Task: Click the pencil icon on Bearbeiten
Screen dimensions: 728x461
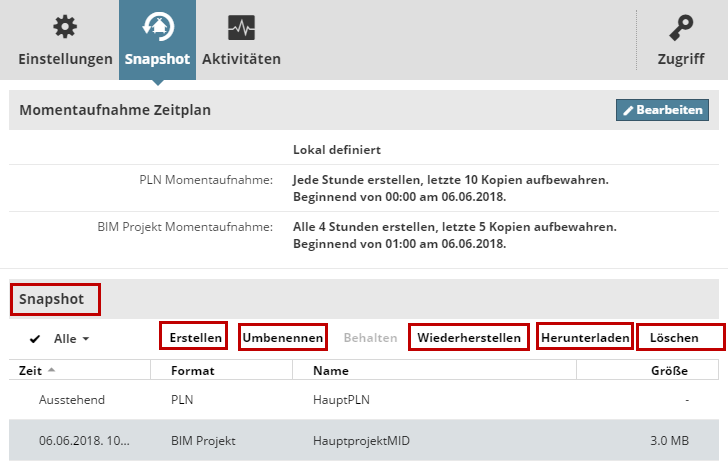Action: click(629, 110)
